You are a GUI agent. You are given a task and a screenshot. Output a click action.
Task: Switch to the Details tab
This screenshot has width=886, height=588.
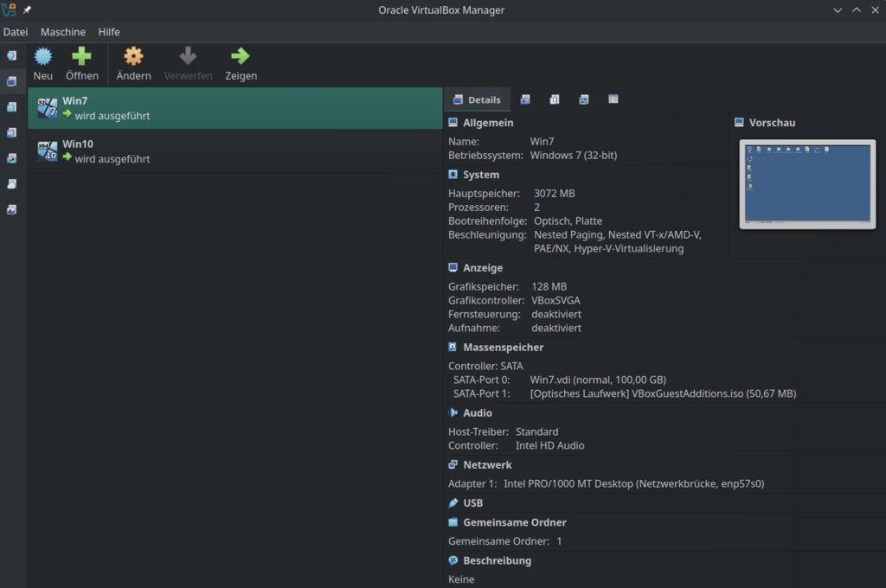coord(478,99)
